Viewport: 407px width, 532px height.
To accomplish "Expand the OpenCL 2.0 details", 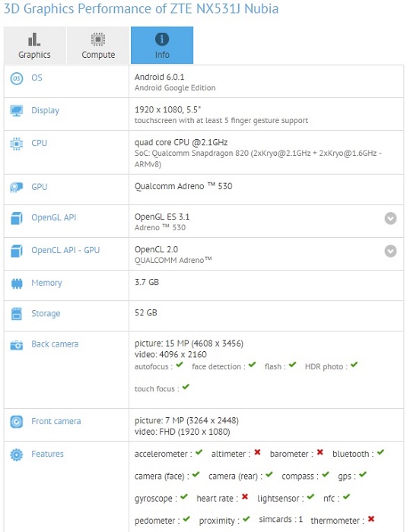I will (391, 251).
